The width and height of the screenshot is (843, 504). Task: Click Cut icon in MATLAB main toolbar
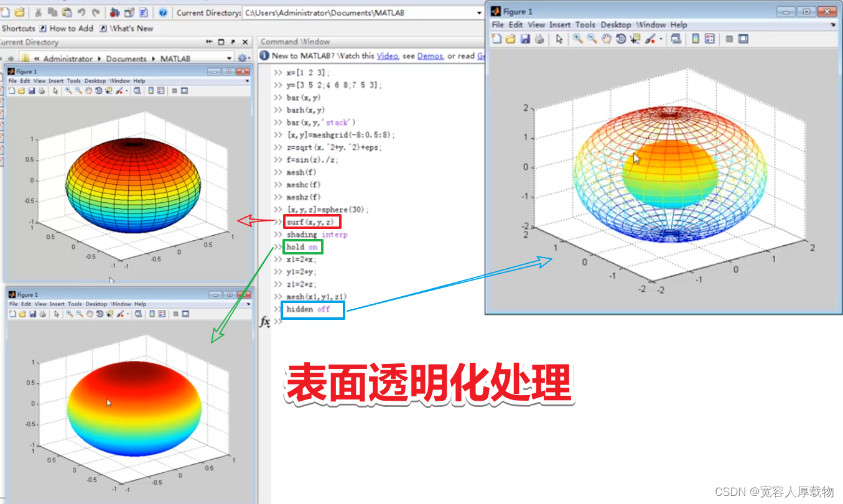pyautogui.click(x=38, y=12)
